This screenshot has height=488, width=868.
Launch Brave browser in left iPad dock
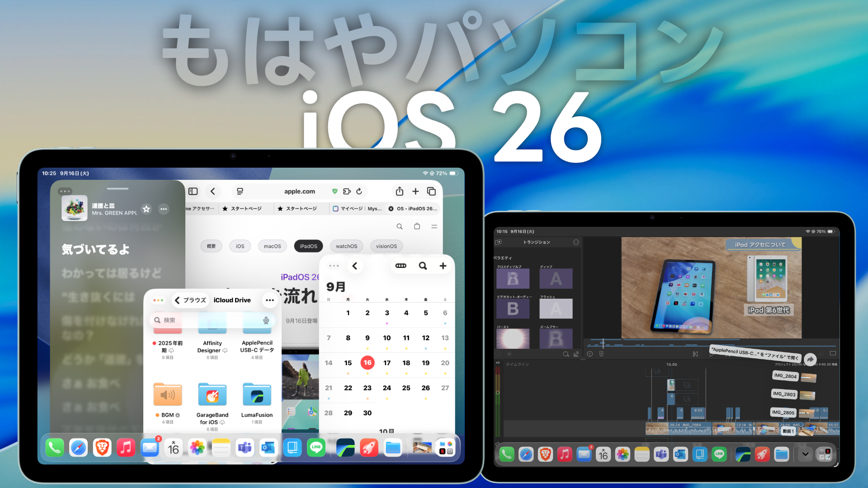coord(102,448)
